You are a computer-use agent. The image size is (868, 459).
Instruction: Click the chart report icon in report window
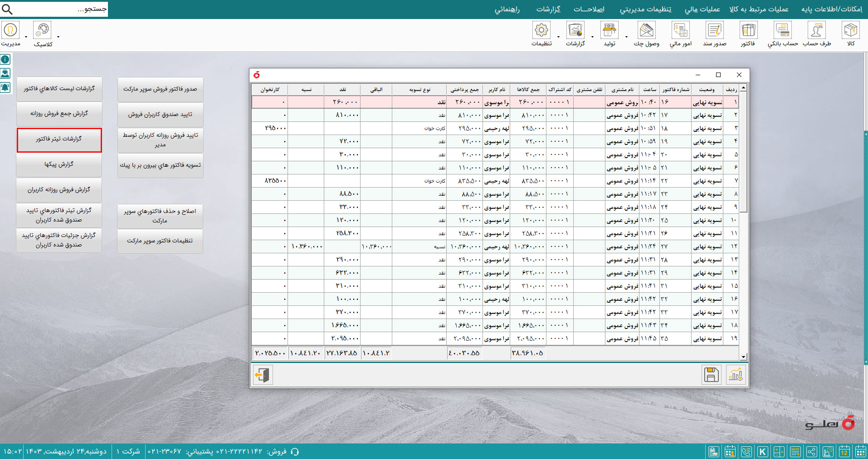point(736,375)
